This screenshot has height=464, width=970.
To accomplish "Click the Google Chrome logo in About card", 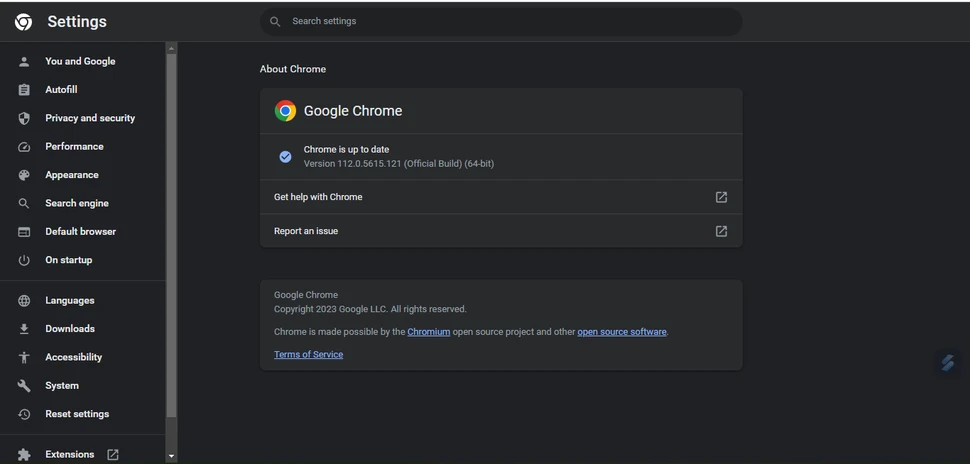I will (x=285, y=111).
